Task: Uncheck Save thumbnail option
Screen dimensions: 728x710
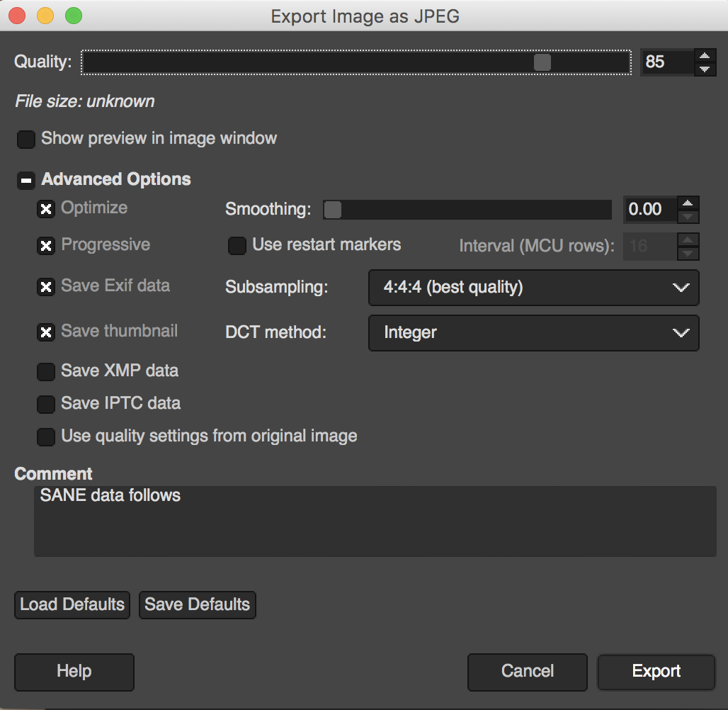Action: click(46, 332)
